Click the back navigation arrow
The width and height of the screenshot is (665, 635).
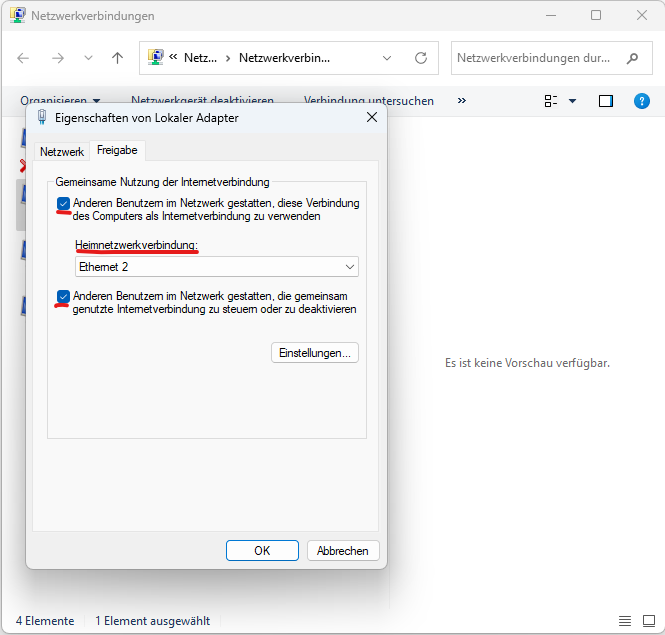point(24,58)
